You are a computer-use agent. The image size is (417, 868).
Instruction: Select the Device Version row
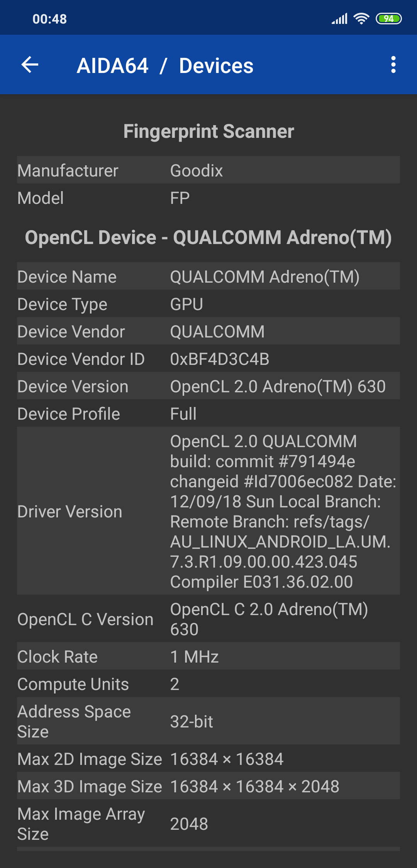(x=208, y=386)
